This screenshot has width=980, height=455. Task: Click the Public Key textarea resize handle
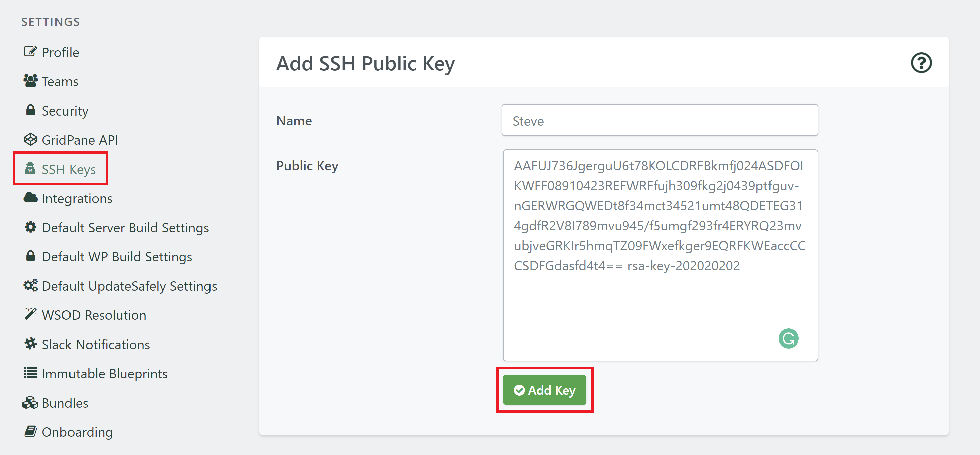point(813,357)
